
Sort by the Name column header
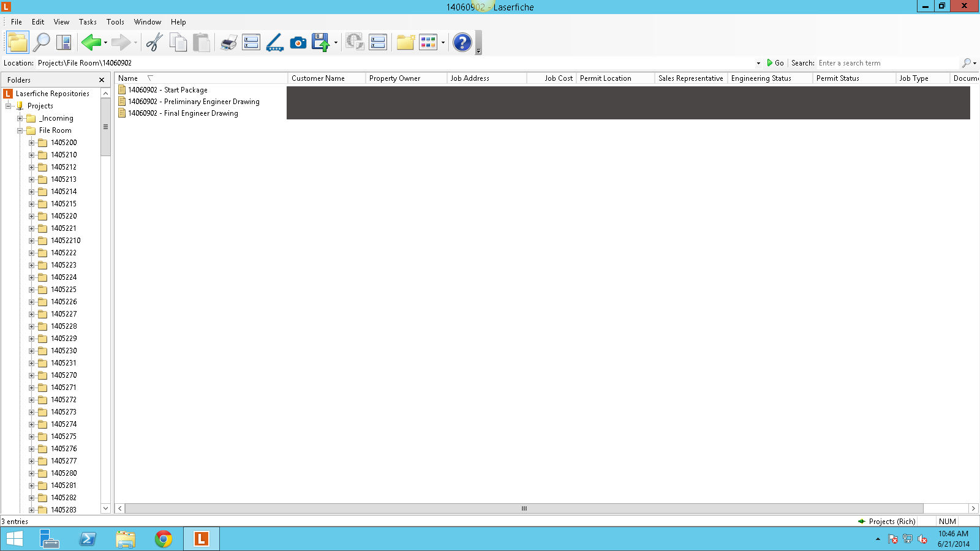tap(201, 78)
